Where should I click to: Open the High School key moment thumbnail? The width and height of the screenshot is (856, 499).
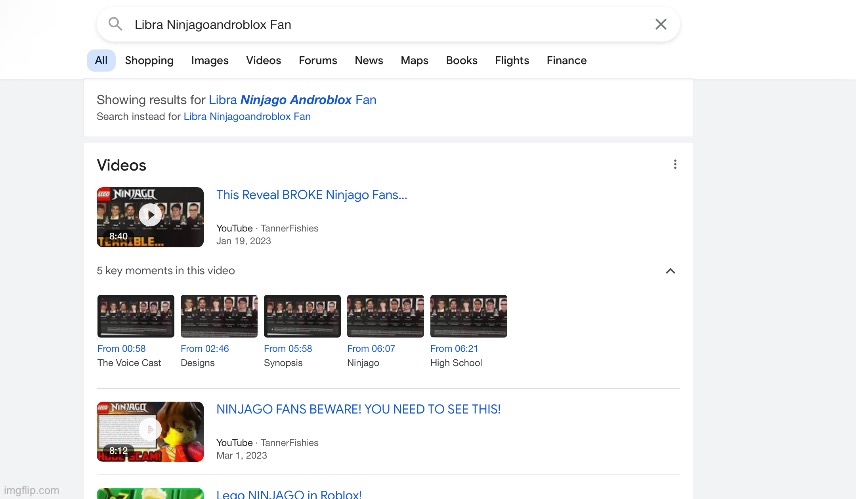pyautogui.click(x=468, y=316)
